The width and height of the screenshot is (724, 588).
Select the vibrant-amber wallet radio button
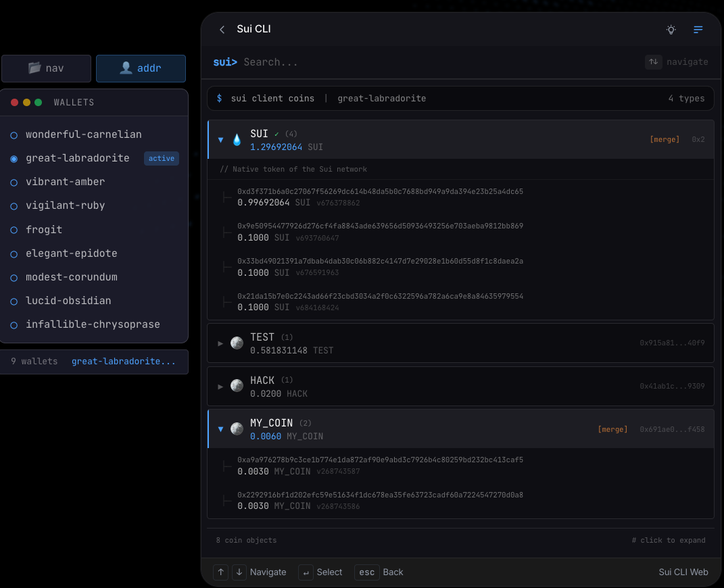coord(14,182)
